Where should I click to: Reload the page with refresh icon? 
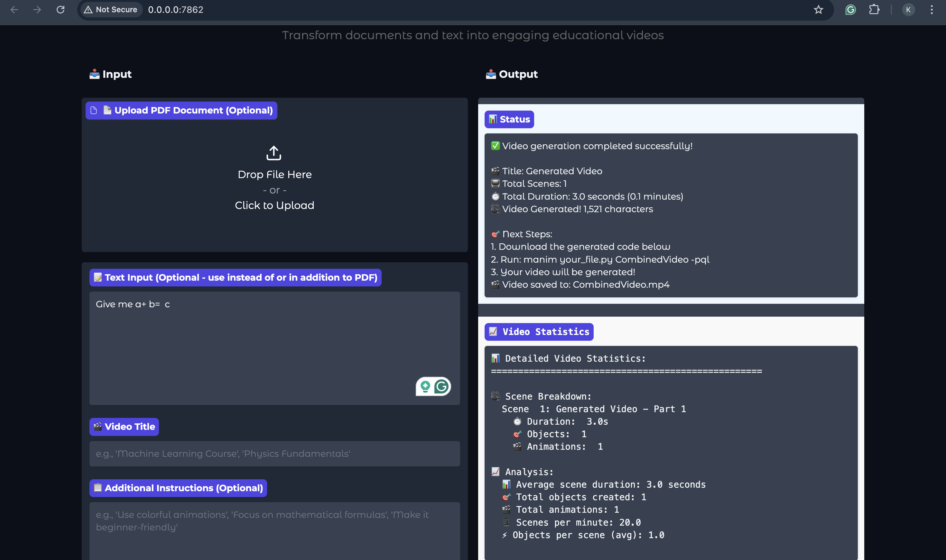pos(60,10)
